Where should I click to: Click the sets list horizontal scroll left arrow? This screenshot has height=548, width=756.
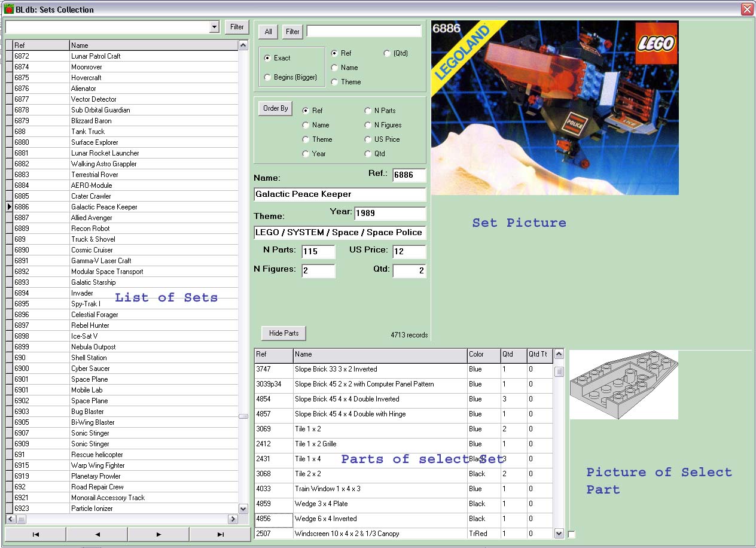point(11,519)
